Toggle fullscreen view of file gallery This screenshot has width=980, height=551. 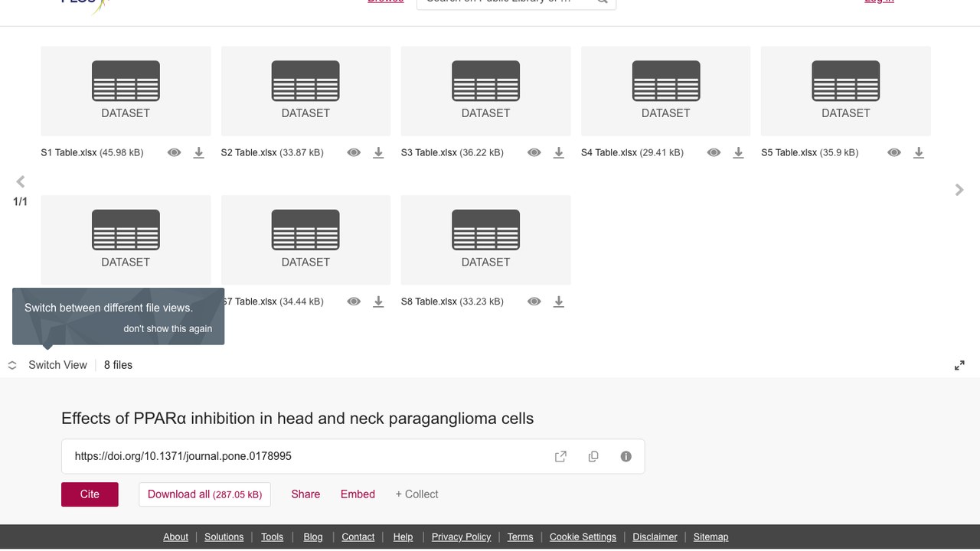point(959,366)
